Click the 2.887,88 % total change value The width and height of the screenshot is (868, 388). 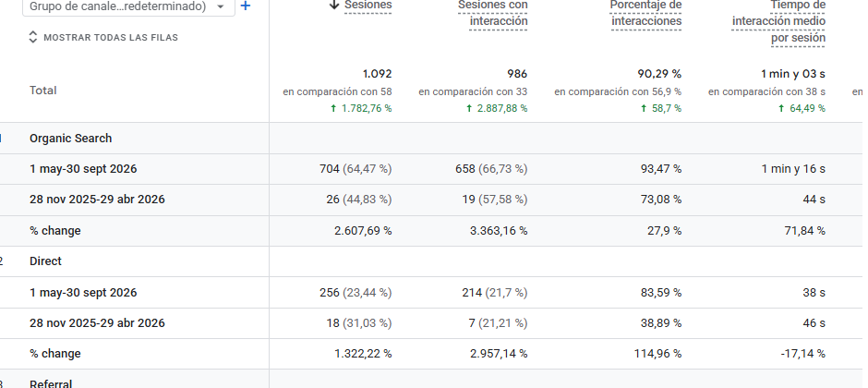point(497,108)
